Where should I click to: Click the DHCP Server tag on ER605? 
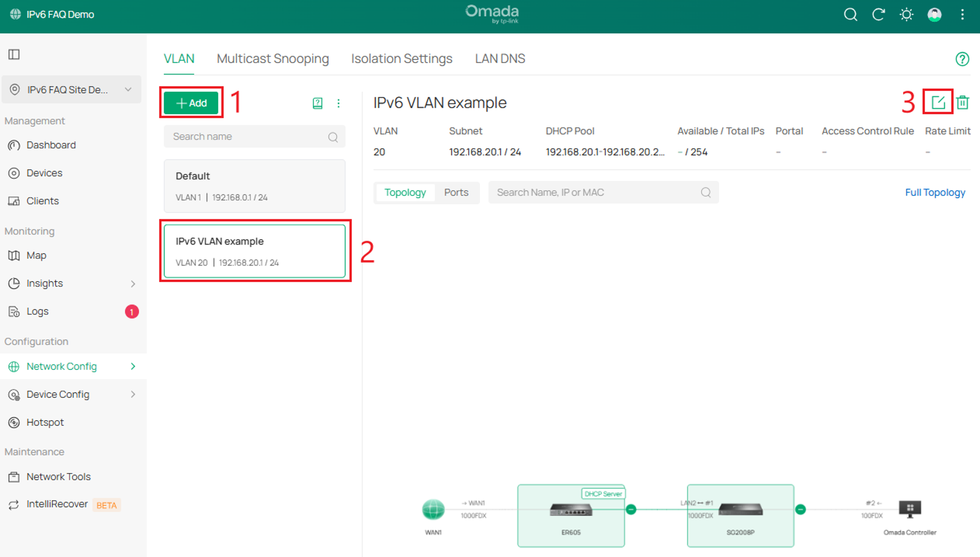pyautogui.click(x=603, y=494)
